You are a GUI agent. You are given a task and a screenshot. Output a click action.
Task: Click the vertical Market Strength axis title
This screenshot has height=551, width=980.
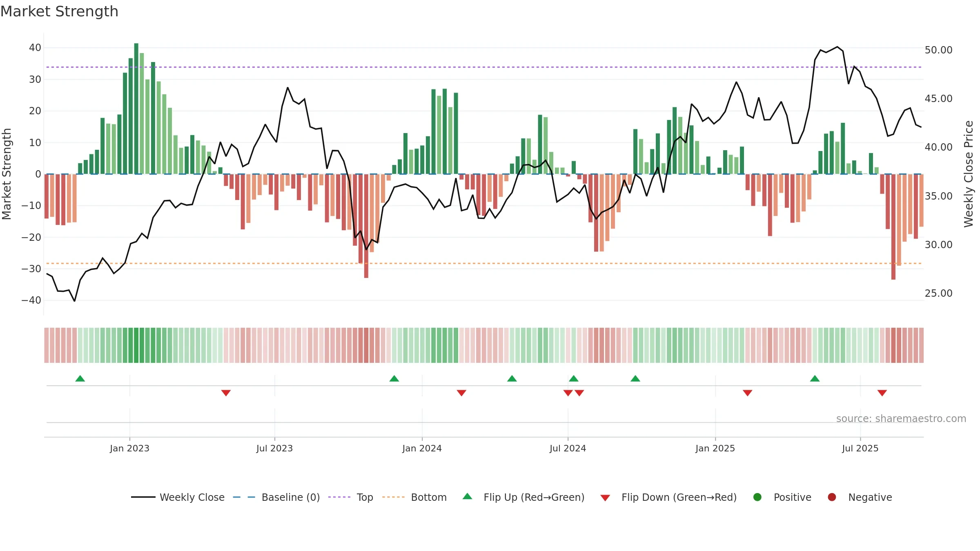click(x=7, y=174)
